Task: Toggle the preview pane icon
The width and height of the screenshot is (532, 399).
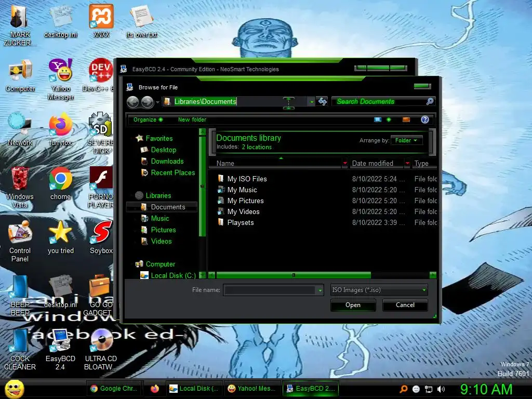Action: point(406,119)
